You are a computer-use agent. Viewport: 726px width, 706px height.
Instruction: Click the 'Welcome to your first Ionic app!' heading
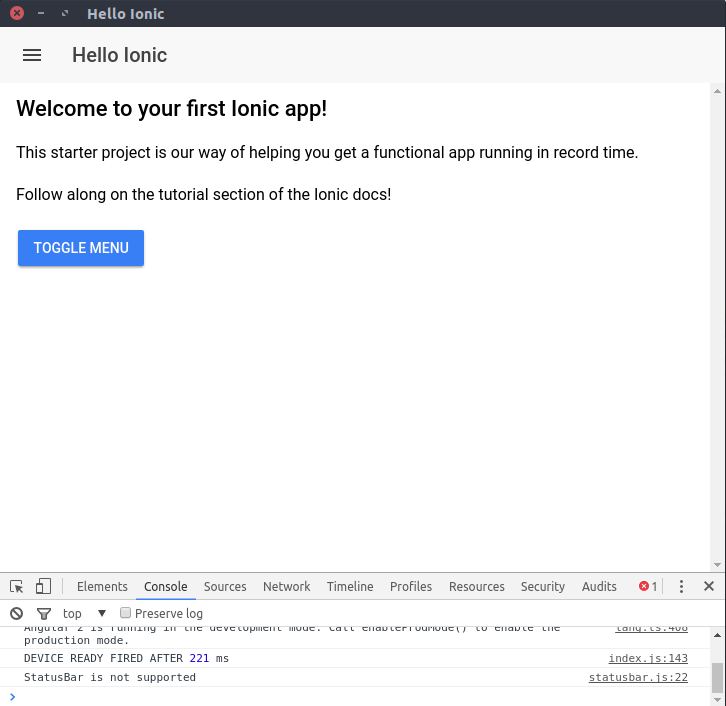point(171,109)
